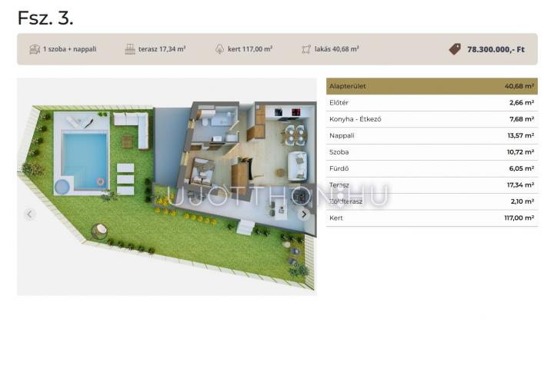Click the tree icon beside 'kert 117,00 m²'
Screen dimensions: 554x392
coord(219,49)
